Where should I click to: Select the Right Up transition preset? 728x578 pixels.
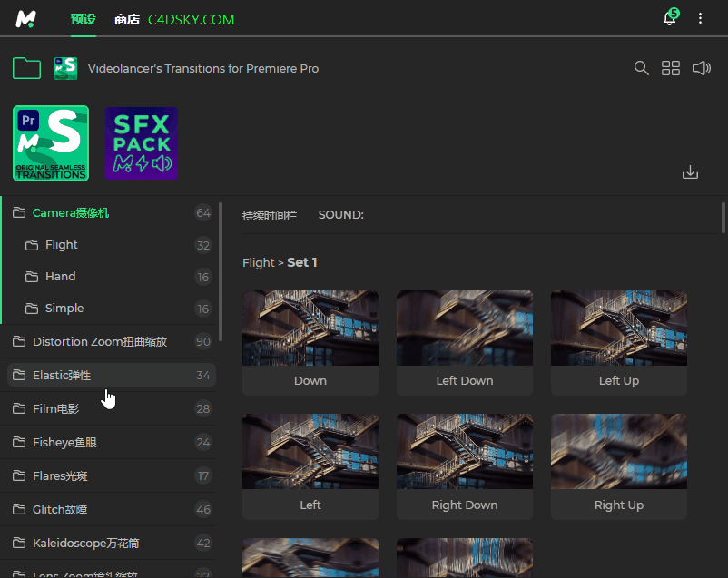619,466
